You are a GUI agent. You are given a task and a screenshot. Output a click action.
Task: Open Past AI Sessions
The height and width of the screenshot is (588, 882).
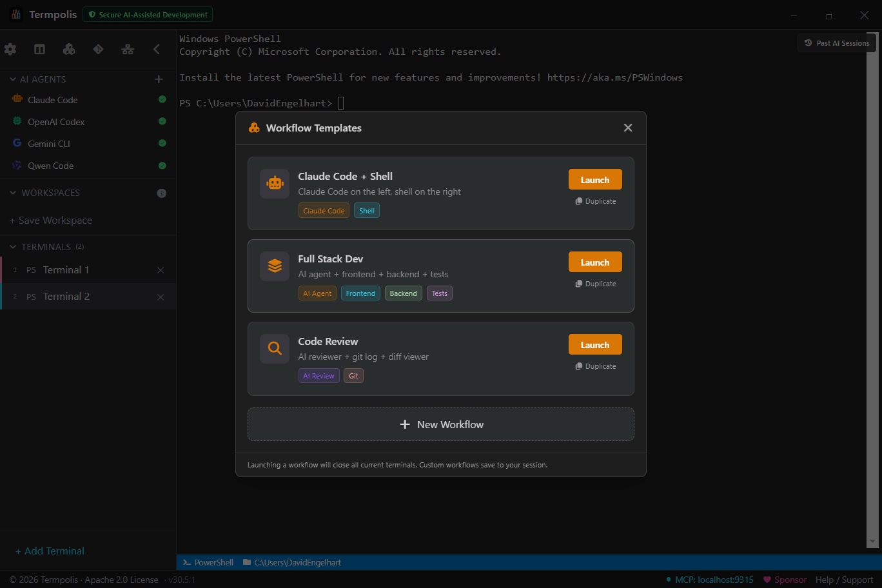coord(837,43)
